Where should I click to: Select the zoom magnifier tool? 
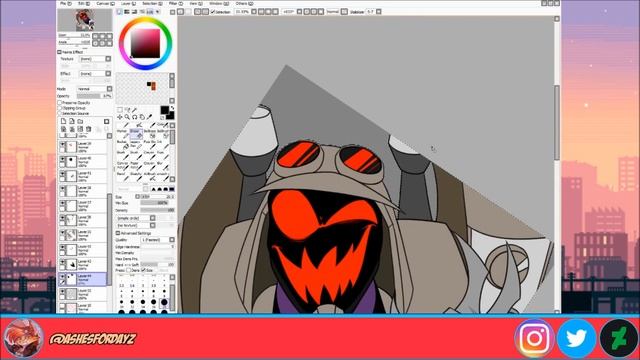click(127, 117)
